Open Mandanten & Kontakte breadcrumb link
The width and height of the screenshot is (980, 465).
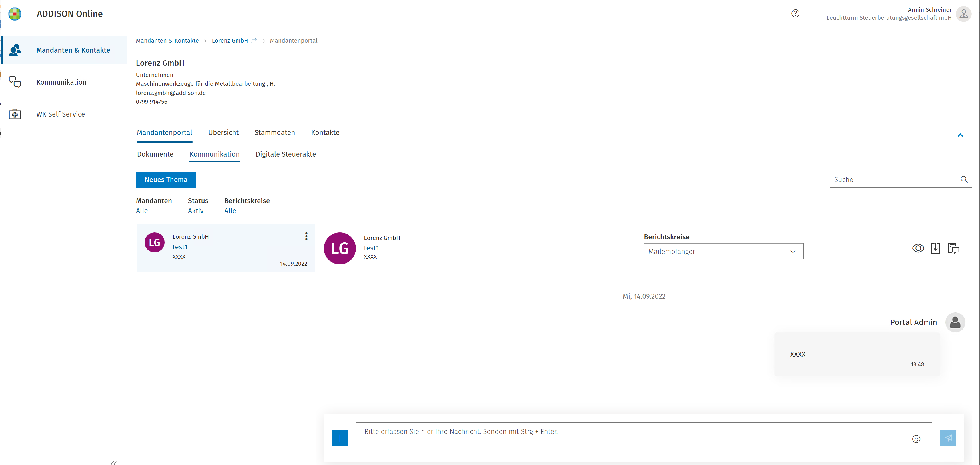click(167, 41)
